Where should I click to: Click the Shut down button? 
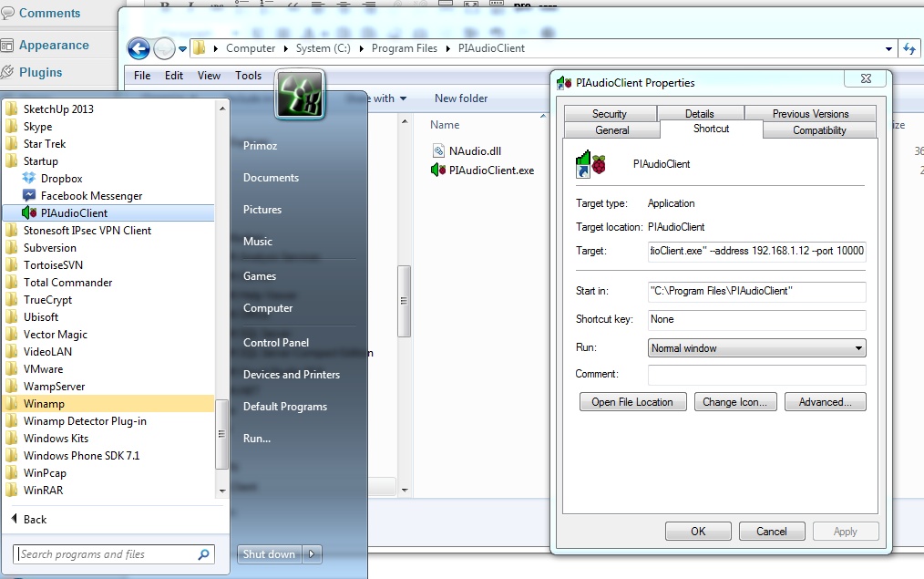pyautogui.click(x=270, y=553)
